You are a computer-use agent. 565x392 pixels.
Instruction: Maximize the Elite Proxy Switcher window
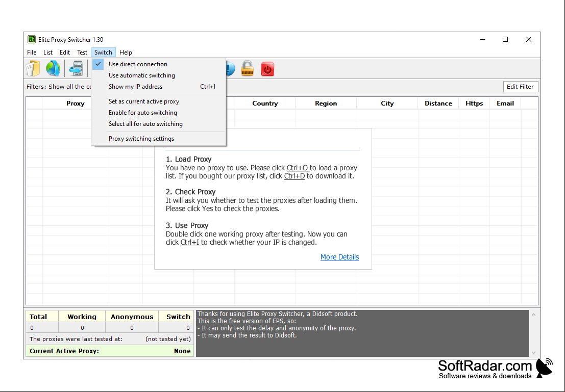click(505, 39)
